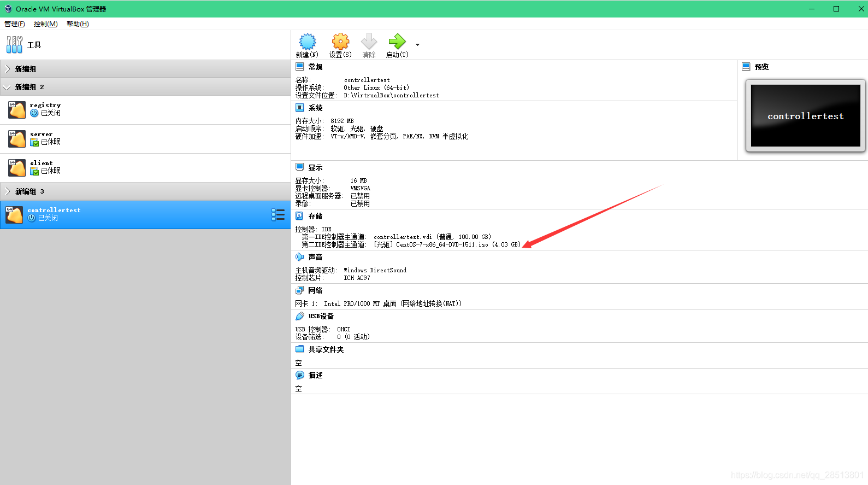The width and height of the screenshot is (868, 485).
Task: Maximize the VirtualBox manager window
Action: click(x=836, y=9)
